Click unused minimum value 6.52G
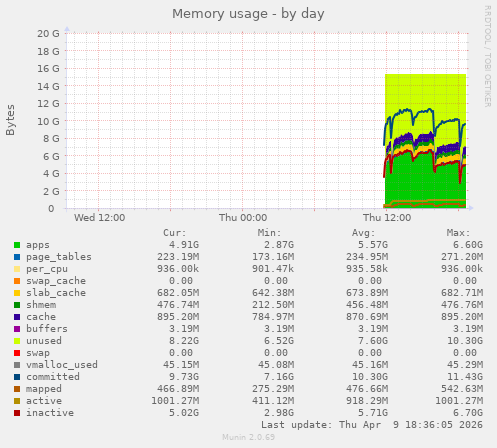Image resolution: width=497 pixels, height=448 pixels. pos(279,341)
